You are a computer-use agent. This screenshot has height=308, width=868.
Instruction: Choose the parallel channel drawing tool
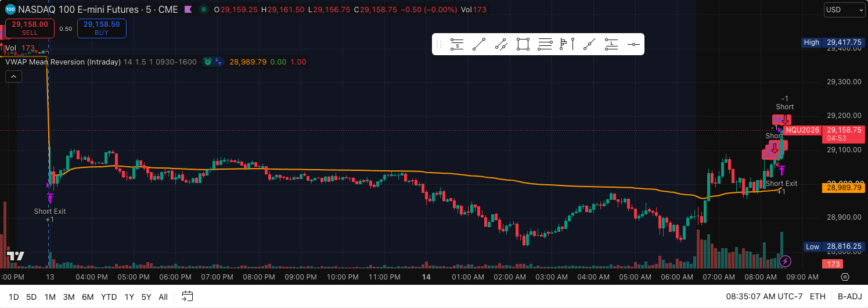(x=501, y=44)
